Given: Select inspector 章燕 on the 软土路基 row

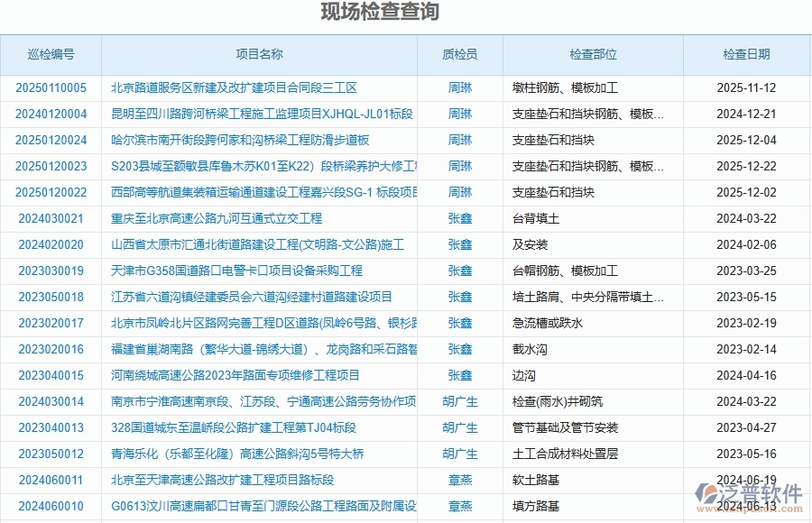Looking at the screenshot, I should coord(460,481).
